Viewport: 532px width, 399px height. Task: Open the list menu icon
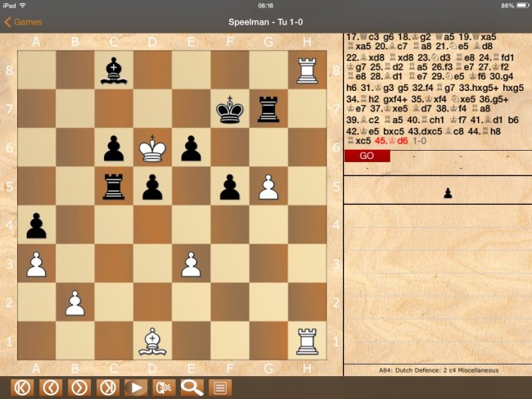[220, 387]
